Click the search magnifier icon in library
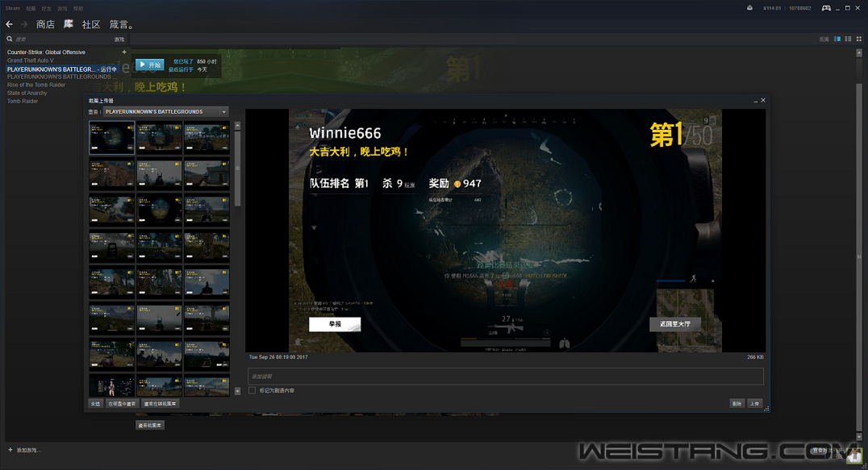 pyautogui.click(x=10, y=40)
